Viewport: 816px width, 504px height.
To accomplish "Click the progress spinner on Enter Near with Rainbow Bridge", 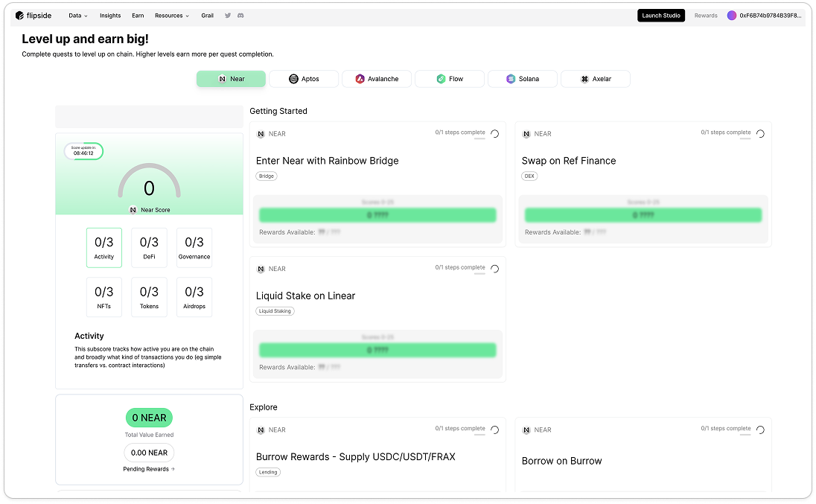I will (x=495, y=134).
